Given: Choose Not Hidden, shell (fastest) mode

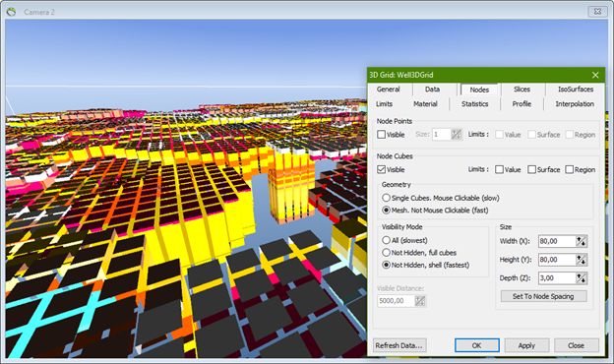Looking at the screenshot, I should click(386, 265).
